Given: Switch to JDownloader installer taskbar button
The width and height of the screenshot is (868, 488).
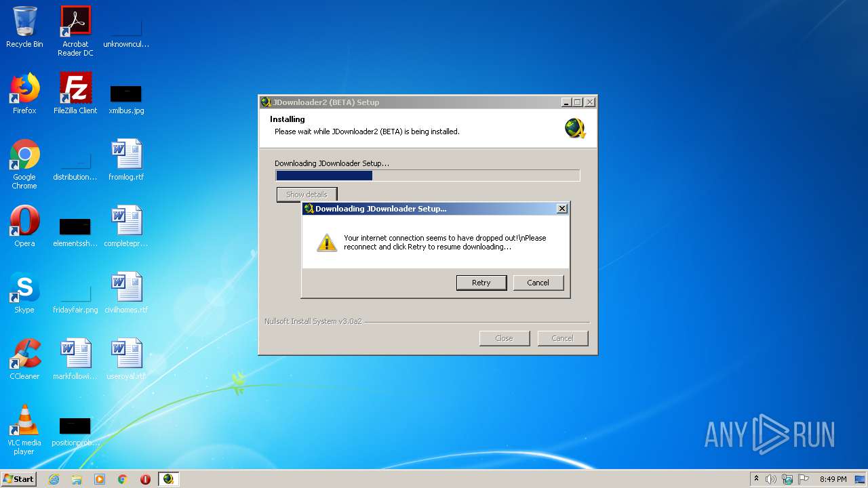Looking at the screenshot, I should pos(168,479).
